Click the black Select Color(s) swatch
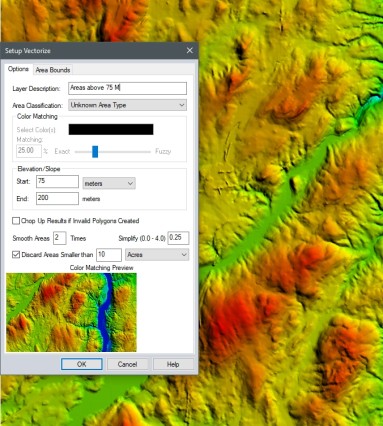The height and width of the screenshot is (426, 383). 111,129
